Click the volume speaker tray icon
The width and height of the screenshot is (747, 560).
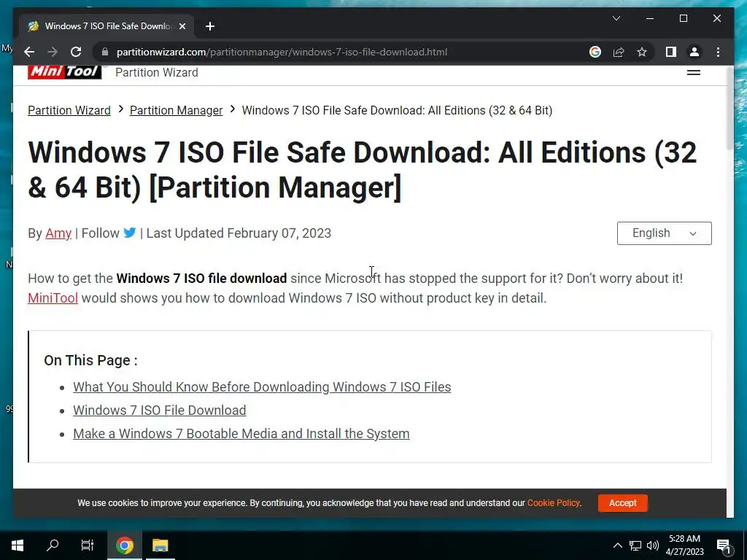(653, 545)
